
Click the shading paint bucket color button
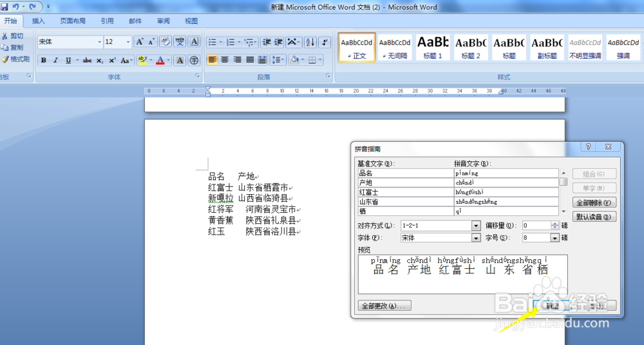[294, 60]
